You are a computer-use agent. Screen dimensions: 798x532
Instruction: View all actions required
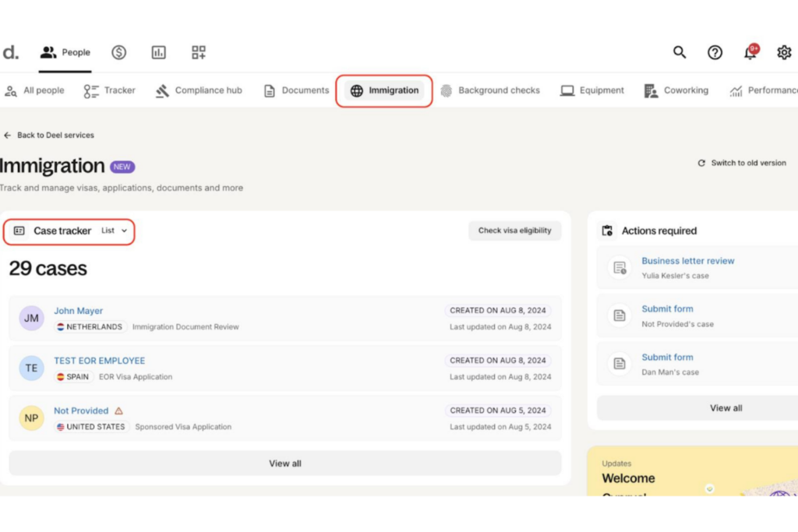point(726,408)
